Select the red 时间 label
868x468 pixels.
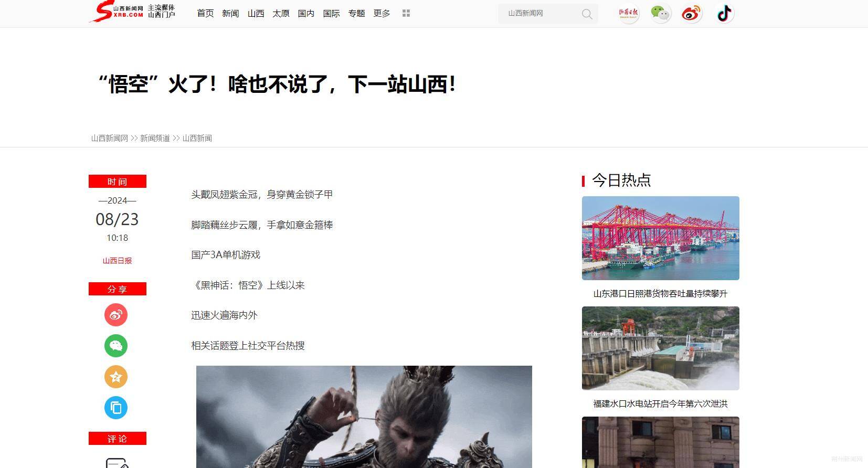pyautogui.click(x=118, y=182)
